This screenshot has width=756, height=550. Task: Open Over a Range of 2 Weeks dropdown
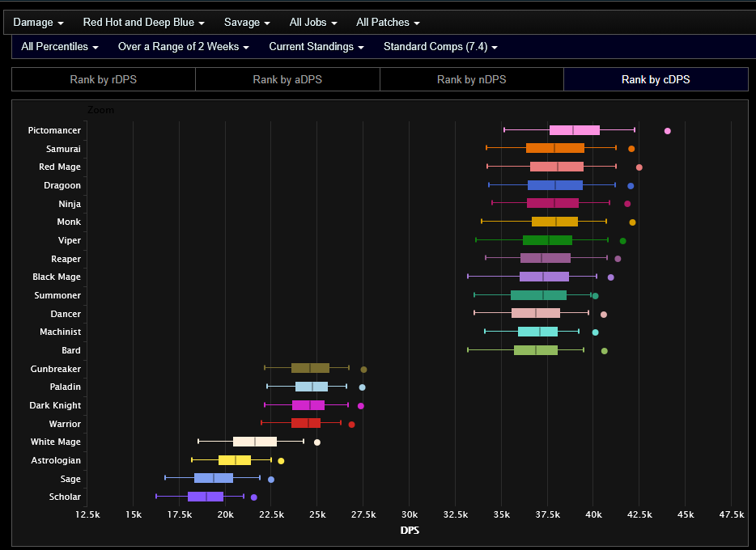point(183,47)
